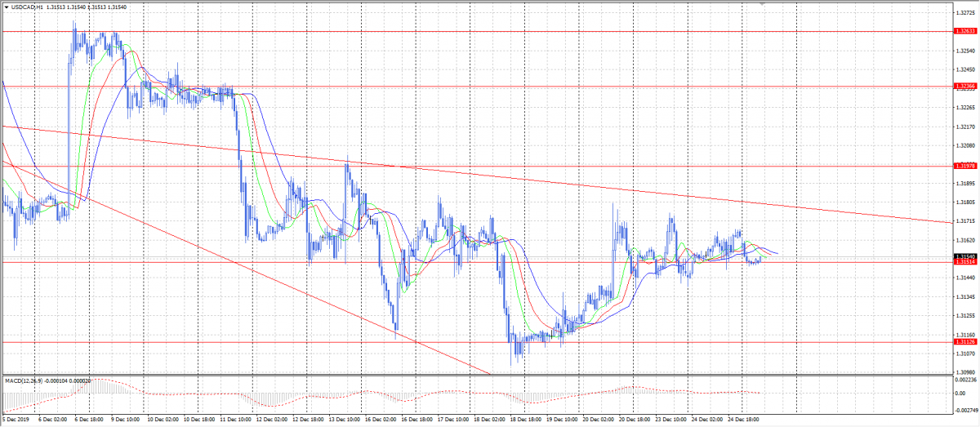The image size is (980, 427).
Task: Click the USDCAD,H1 chart title text
Action: pos(27,7)
